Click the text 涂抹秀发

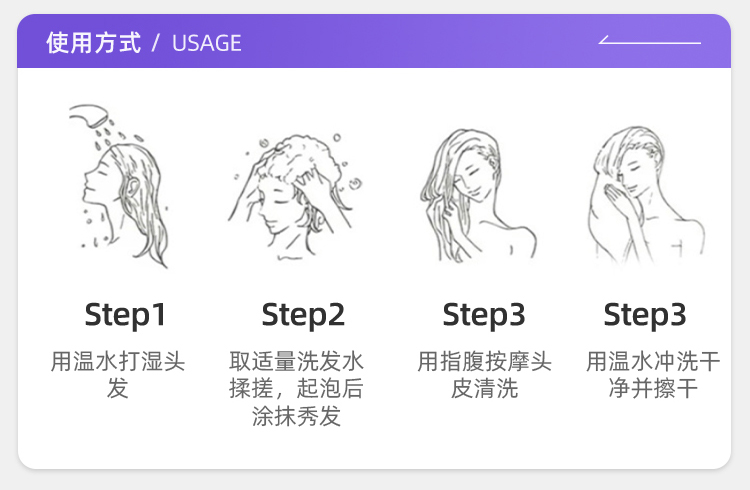pyautogui.click(x=296, y=415)
